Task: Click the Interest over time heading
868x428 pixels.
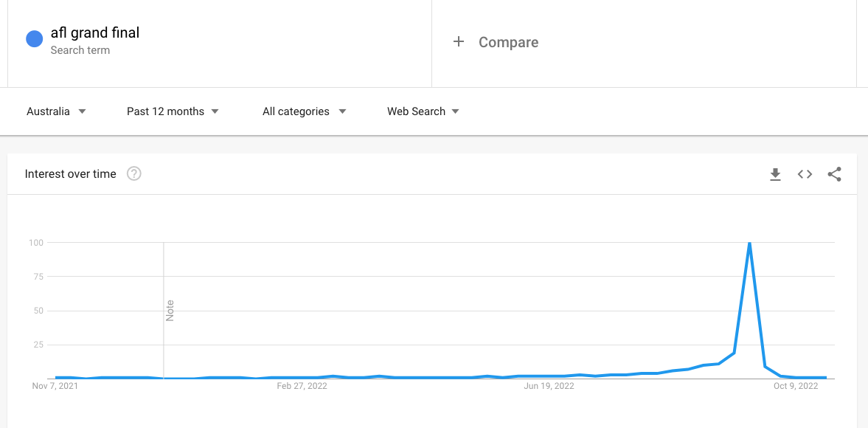Action: pyautogui.click(x=71, y=174)
